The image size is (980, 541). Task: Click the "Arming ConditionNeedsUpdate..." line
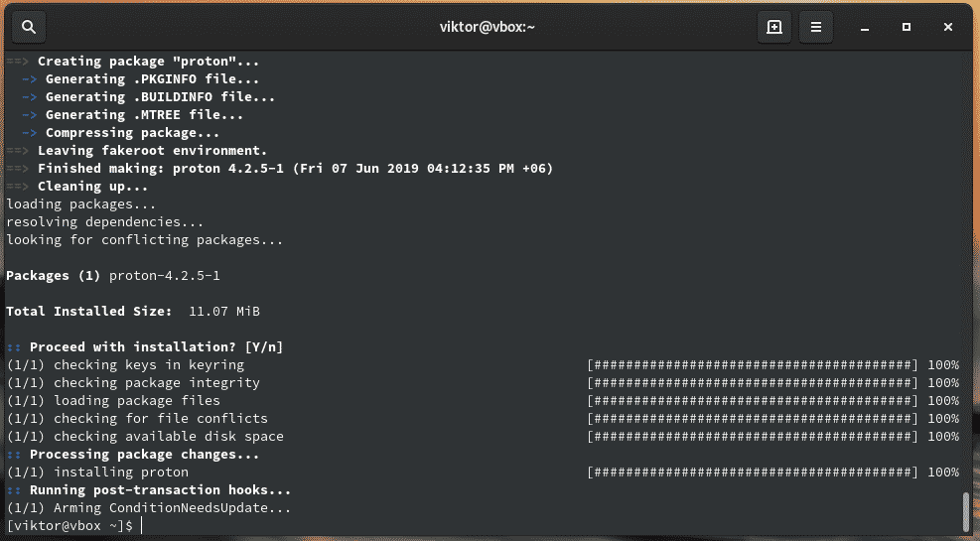[x=149, y=507]
